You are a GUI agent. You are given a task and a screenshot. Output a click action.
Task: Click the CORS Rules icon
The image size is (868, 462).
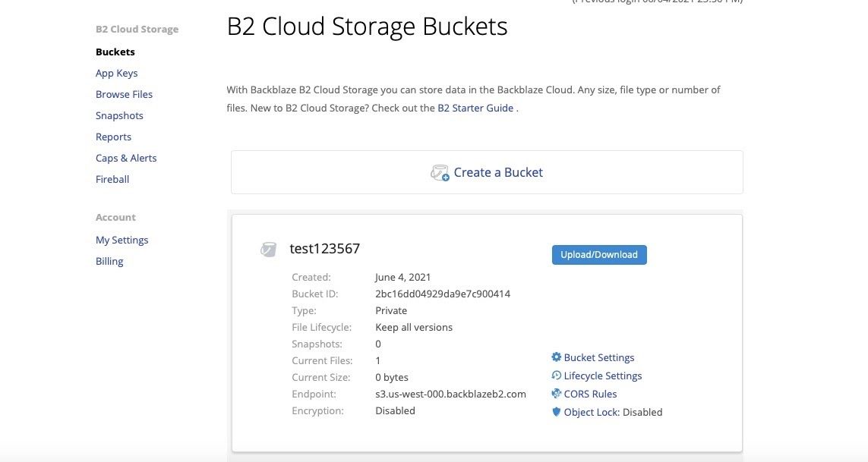pos(556,394)
